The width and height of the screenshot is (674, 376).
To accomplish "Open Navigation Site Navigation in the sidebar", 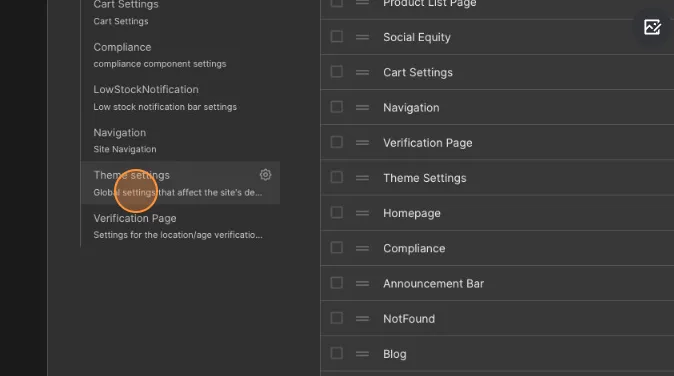I will (x=180, y=141).
